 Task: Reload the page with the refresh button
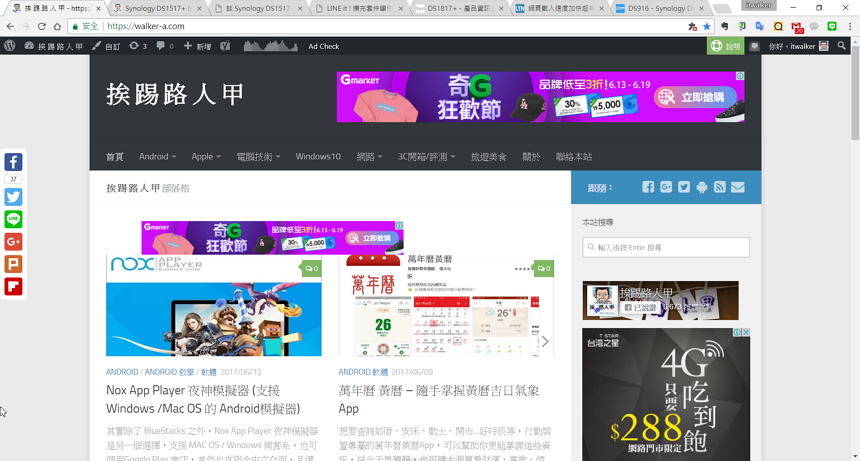tap(41, 26)
